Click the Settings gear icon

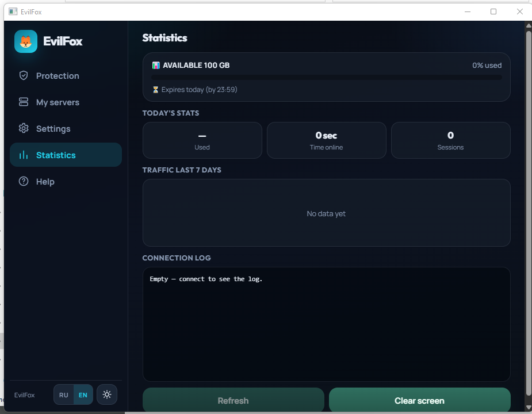24,128
